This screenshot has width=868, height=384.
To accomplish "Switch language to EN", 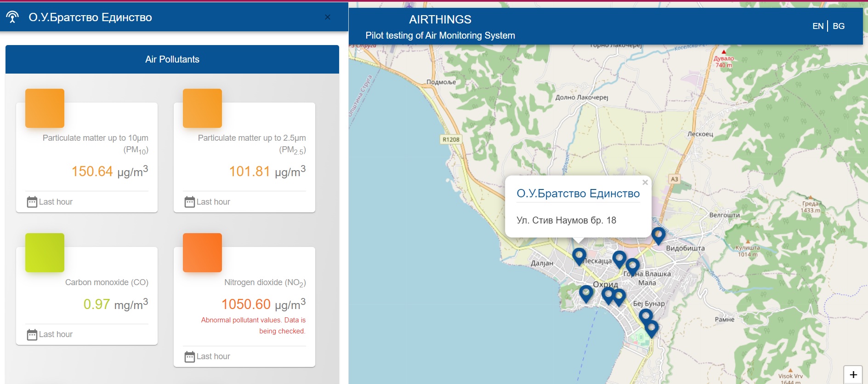I will (817, 26).
